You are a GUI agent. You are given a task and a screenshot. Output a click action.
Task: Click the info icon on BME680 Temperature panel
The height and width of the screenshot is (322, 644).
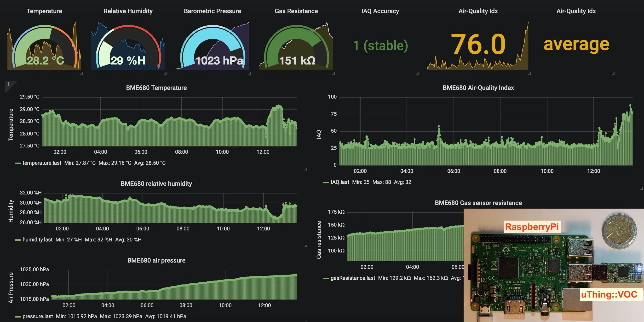point(8,84)
